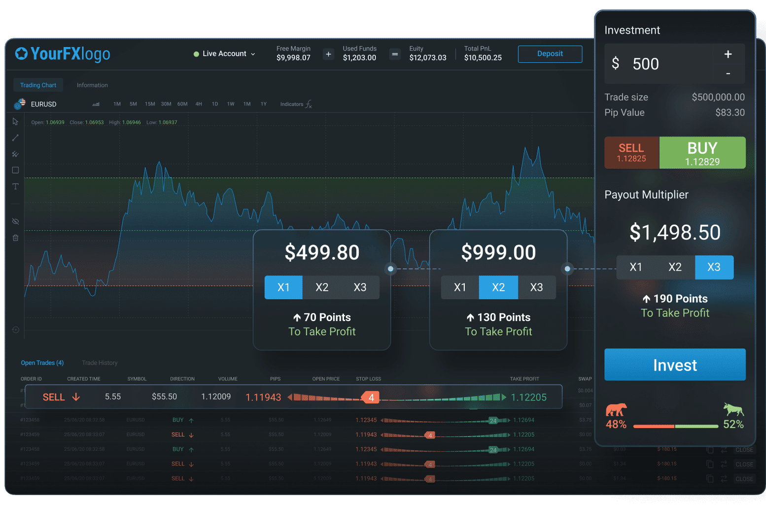Select X2 under the $1,498.50 payout
The image size is (766, 532).
pos(675,267)
